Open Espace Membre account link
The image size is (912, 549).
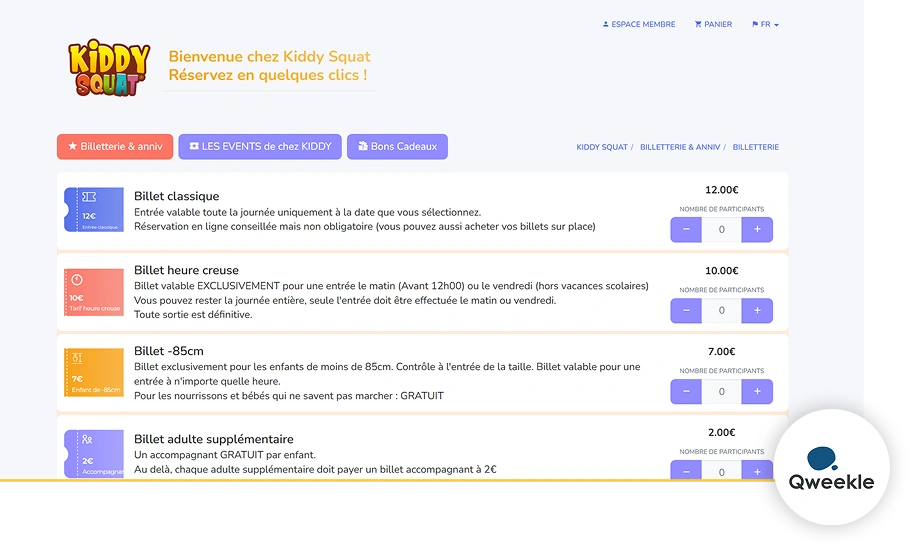coord(639,24)
